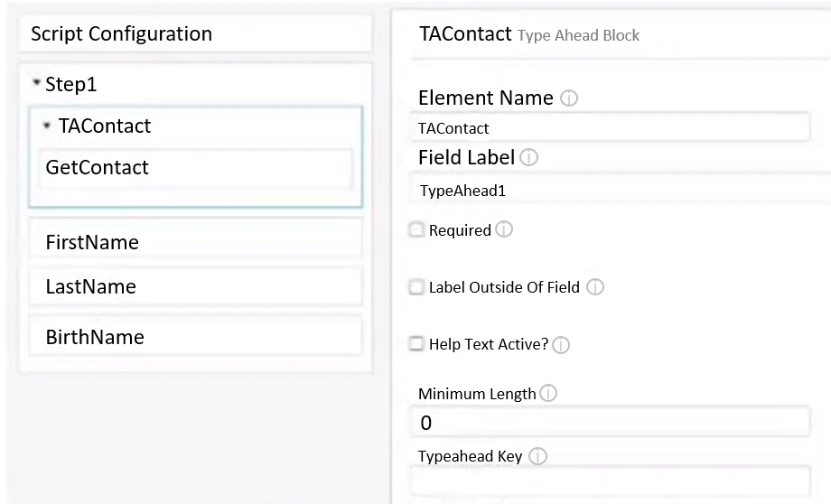Click info icon next to Element Name

pyautogui.click(x=569, y=98)
